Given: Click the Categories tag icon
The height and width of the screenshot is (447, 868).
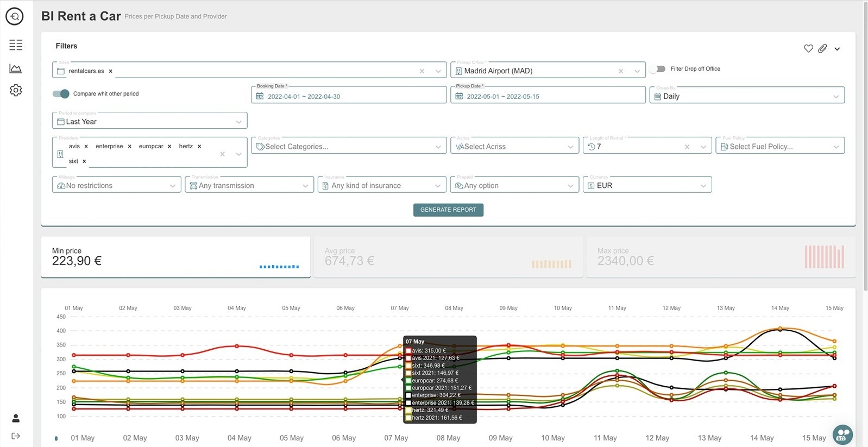Looking at the screenshot, I should point(260,147).
